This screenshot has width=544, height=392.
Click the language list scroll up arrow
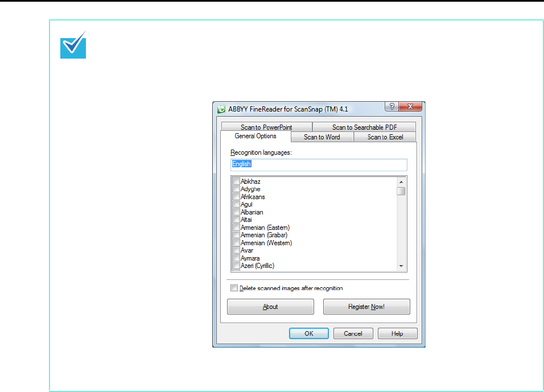401,182
